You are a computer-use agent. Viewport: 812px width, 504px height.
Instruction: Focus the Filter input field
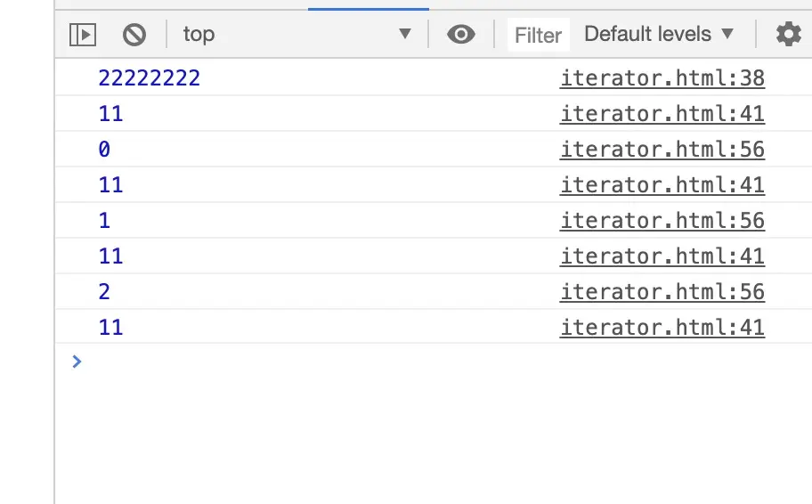pos(539,36)
